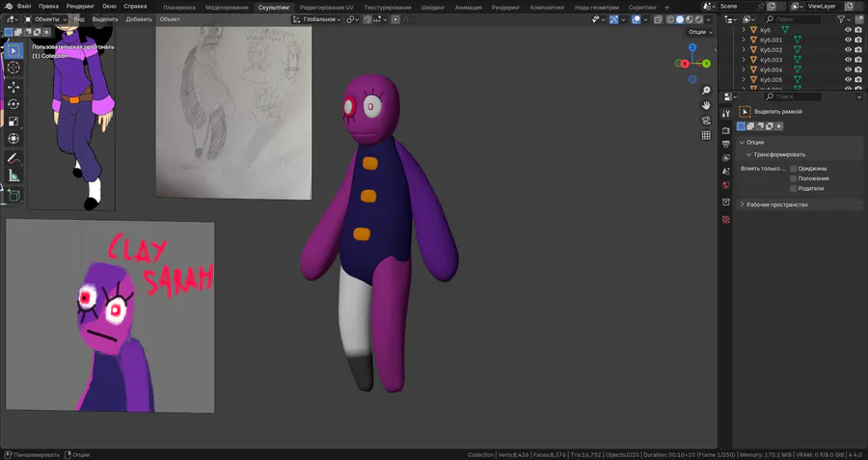Click the blue Z axis on navigation gizmo

(692, 47)
